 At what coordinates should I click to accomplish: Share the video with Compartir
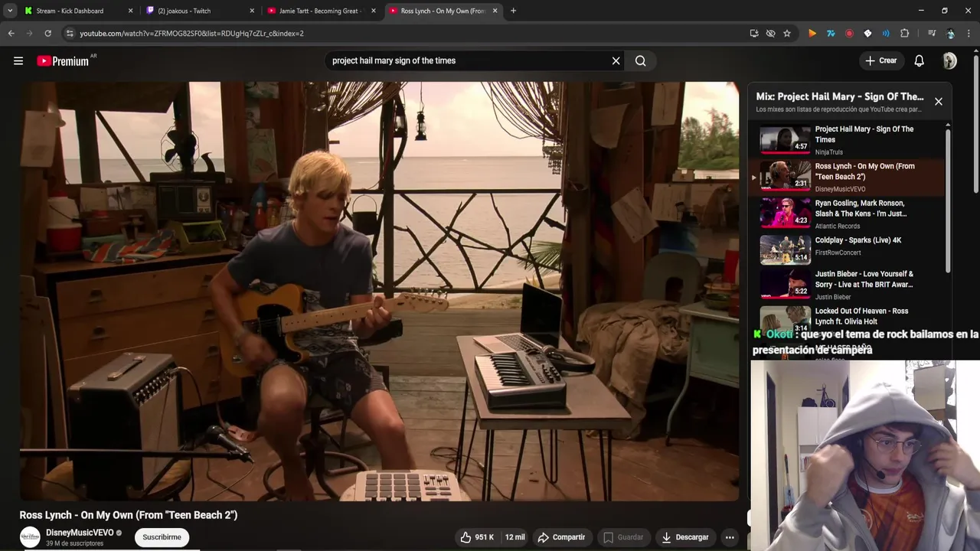click(561, 537)
